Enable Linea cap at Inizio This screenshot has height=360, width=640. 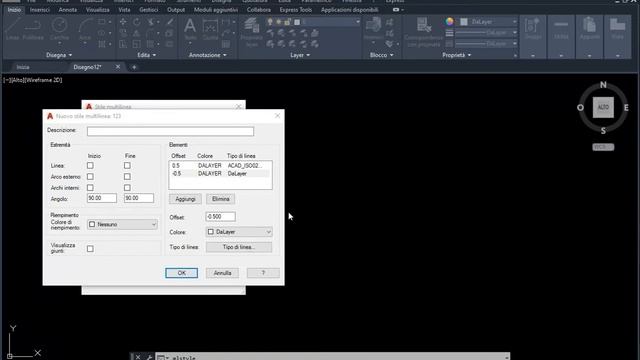click(90, 166)
